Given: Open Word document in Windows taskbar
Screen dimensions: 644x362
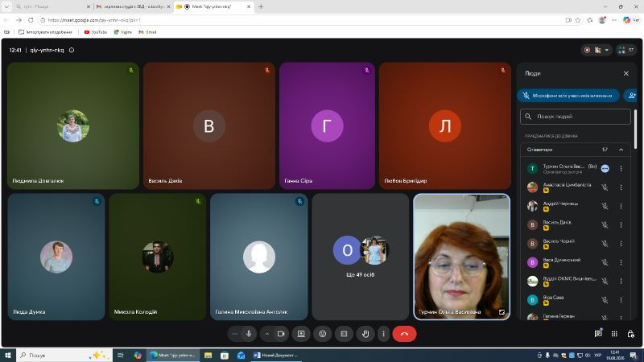Looking at the screenshot, I should tap(276, 355).
